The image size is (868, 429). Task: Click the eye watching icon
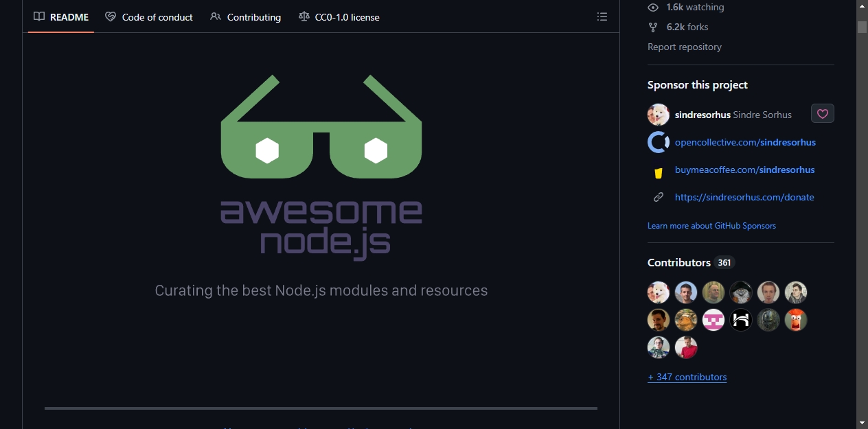pyautogui.click(x=653, y=7)
